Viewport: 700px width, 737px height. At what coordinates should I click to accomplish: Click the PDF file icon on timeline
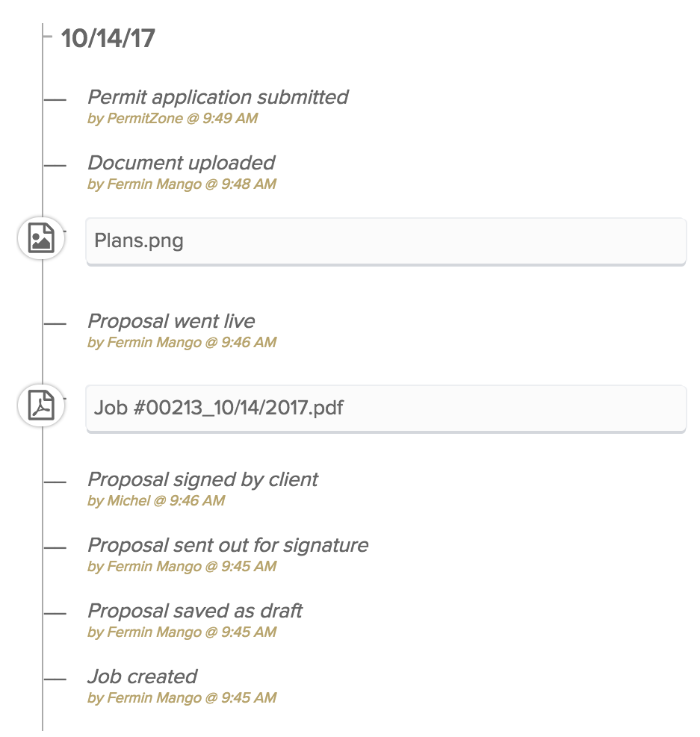tap(41, 405)
